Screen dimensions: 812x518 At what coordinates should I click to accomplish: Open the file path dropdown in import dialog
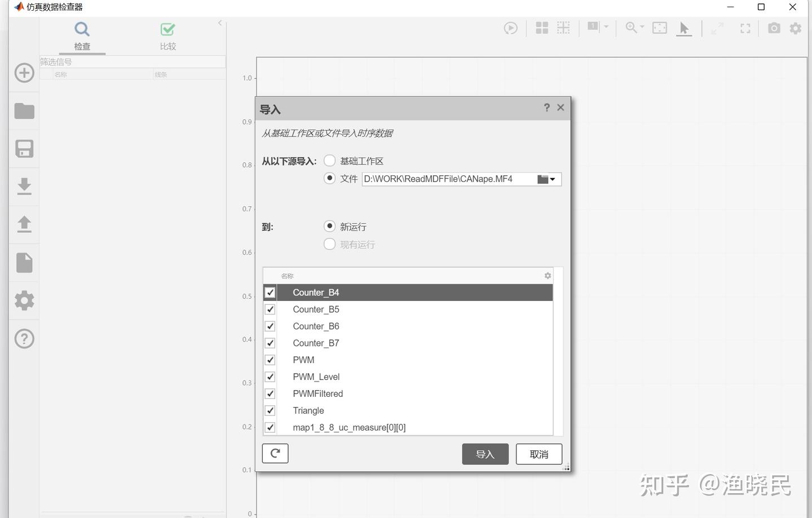point(552,179)
